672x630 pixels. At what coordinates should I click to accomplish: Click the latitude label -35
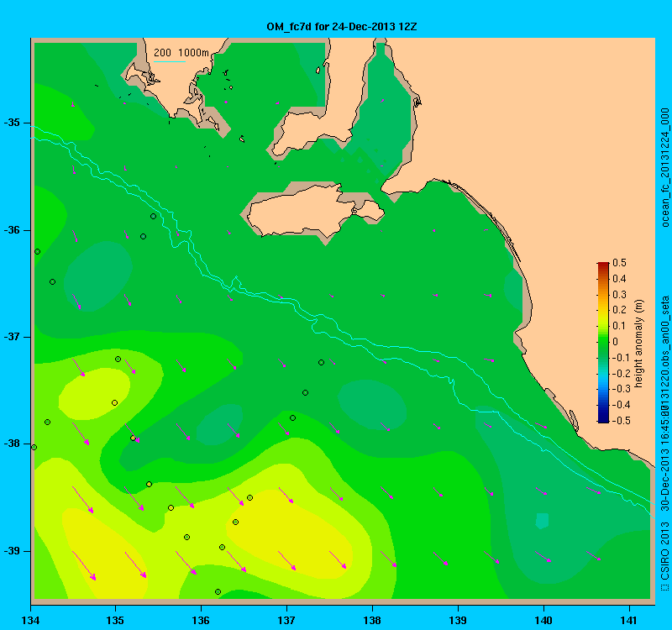(x=12, y=123)
